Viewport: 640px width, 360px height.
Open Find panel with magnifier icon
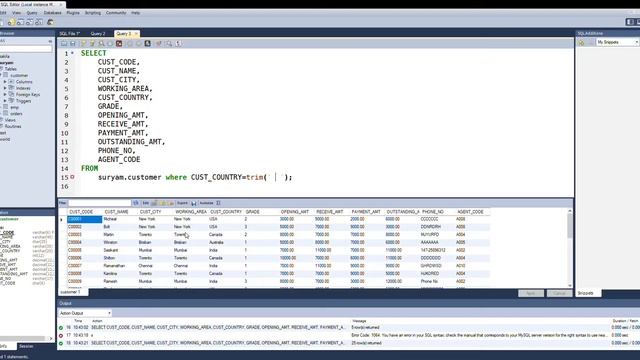click(169, 43)
